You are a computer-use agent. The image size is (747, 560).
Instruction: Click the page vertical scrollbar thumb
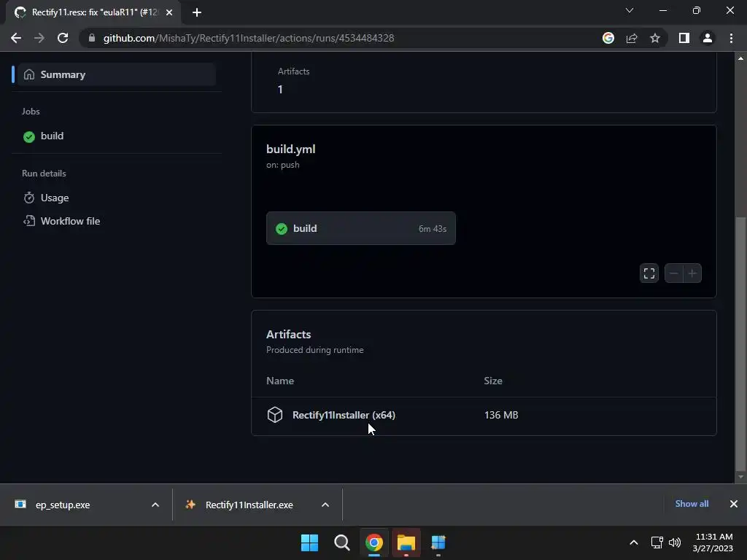(740, 343)
